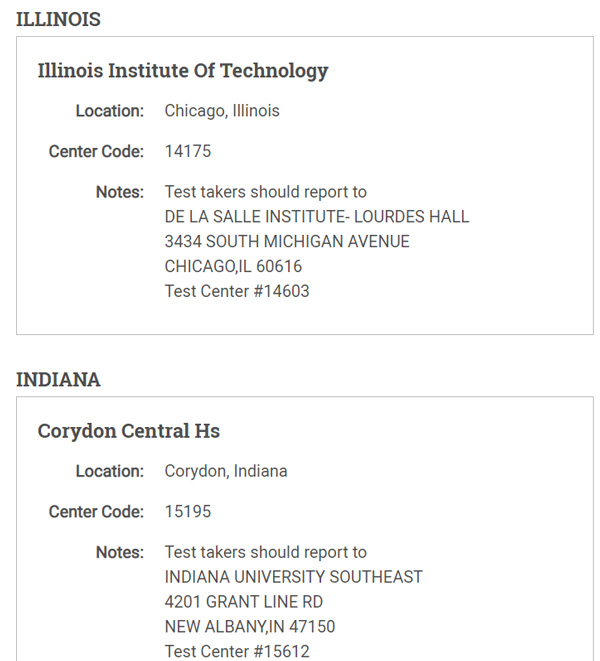
Task: Click the Test Center #14603 text
Action: (x=237, y=291)
